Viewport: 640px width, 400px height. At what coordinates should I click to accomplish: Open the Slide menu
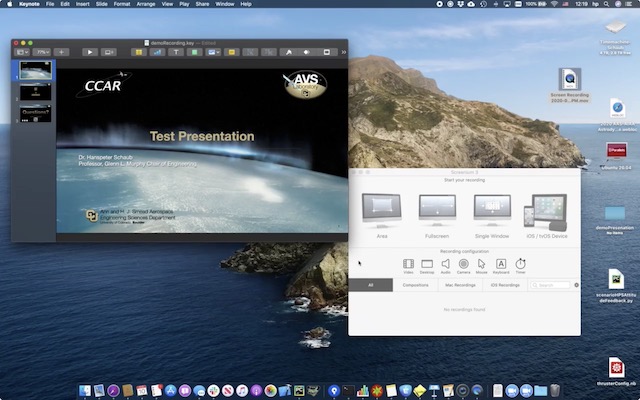[101, 4]
